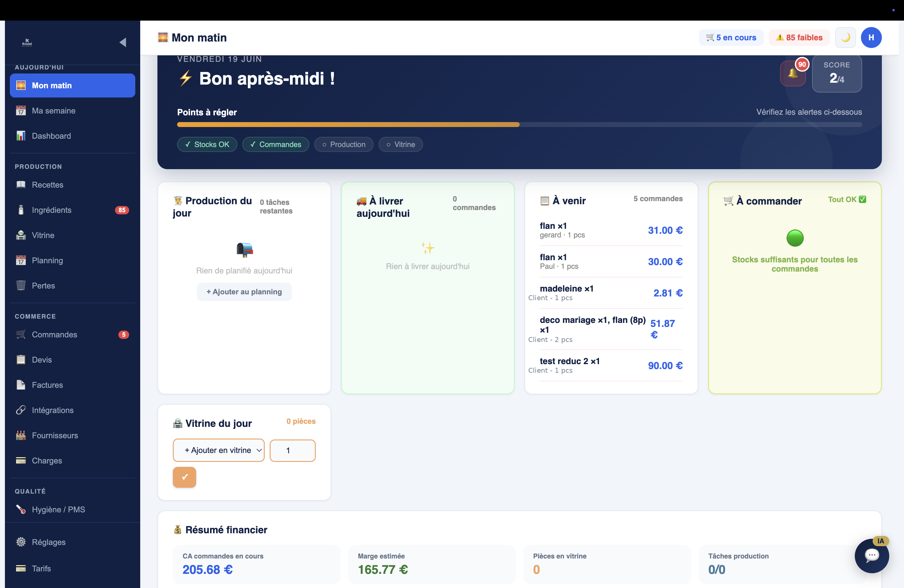Collapse the sidebar with the arrow icon

tap(123, 42)
